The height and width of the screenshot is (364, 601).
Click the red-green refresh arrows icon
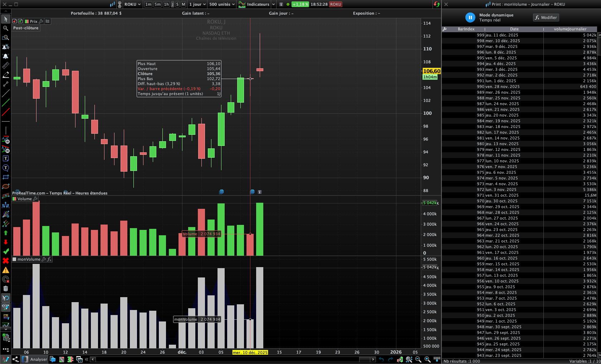click(437, 4)
